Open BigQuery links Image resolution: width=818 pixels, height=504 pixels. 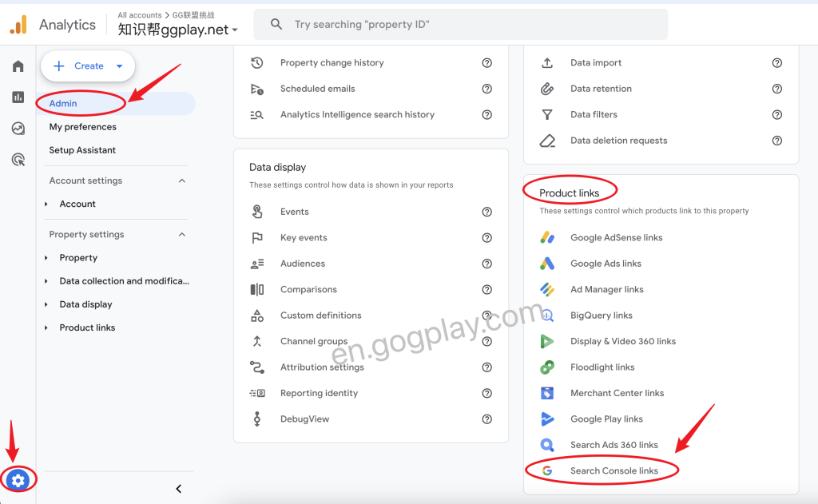[x=601, y=315]
